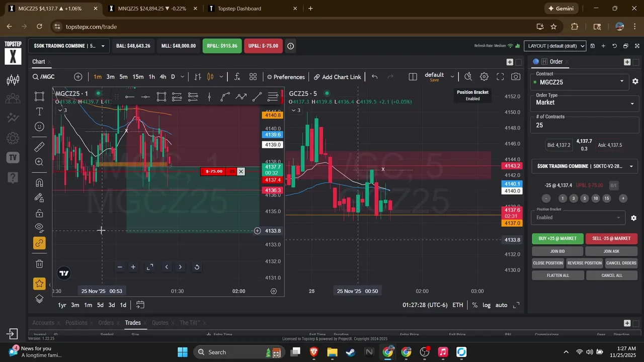644x362 pixels.
Task: Toggle magnet mode for drawings
Action: pyautogui.click(x=39, y=183)
